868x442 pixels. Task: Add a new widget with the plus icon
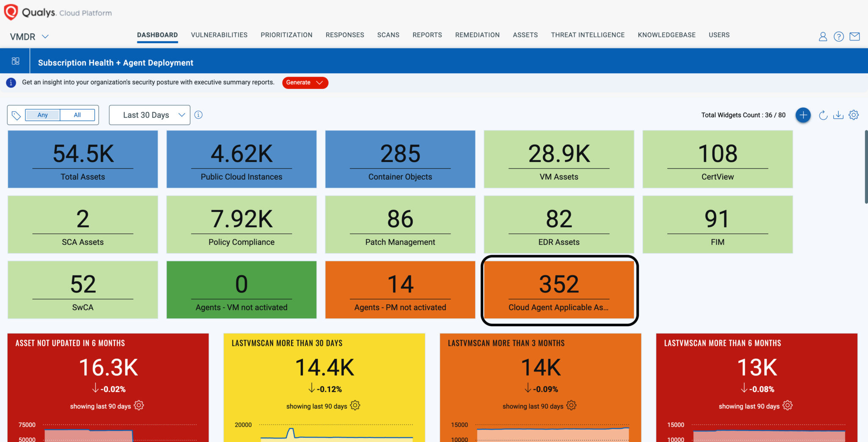click(803, 115)
